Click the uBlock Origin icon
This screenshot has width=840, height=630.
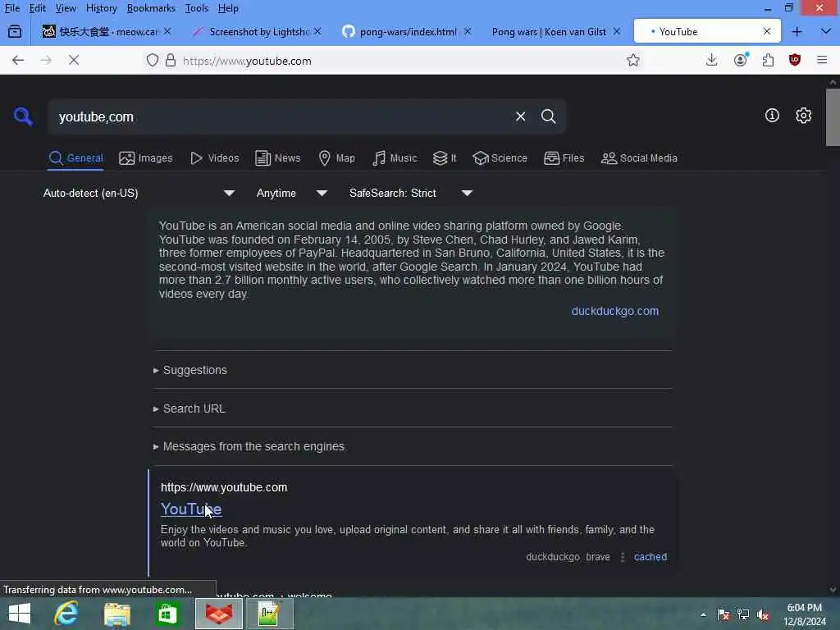[x=795, y=61]
